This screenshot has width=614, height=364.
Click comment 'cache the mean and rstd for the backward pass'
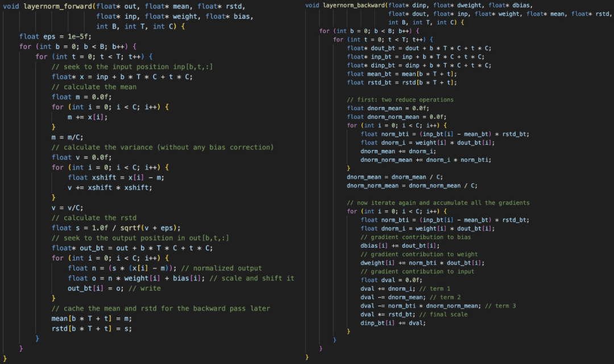tap(161, 308)
